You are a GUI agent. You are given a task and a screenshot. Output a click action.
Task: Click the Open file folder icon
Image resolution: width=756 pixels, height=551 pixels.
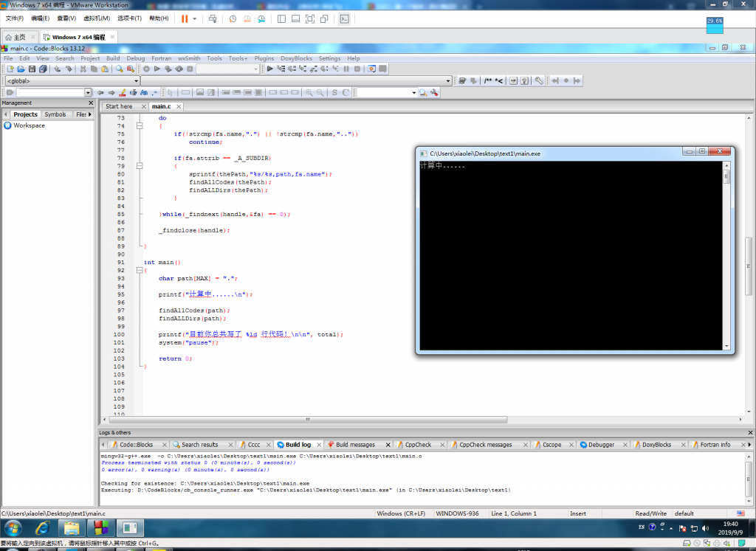[x=21, y=69]
